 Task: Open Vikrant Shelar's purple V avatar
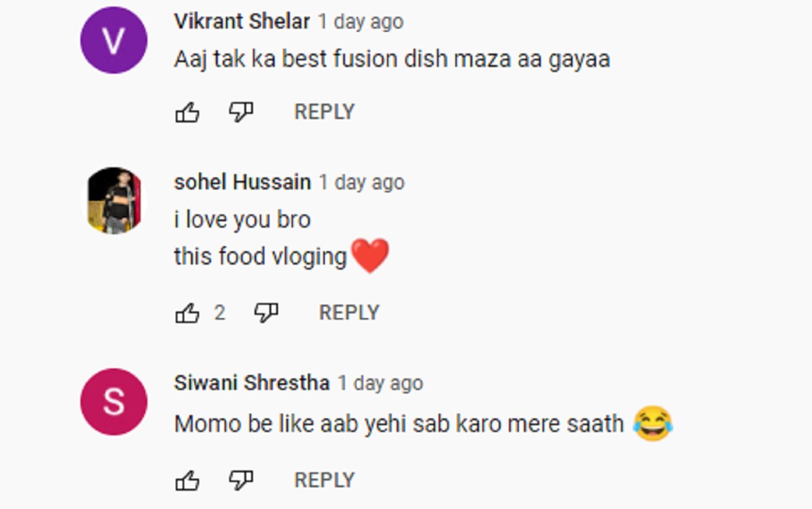pyautogui.click(x=114, y=40)
